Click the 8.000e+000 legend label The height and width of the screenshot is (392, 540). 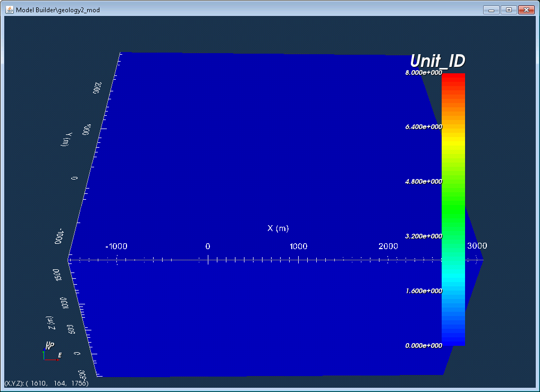click(424, 73)
